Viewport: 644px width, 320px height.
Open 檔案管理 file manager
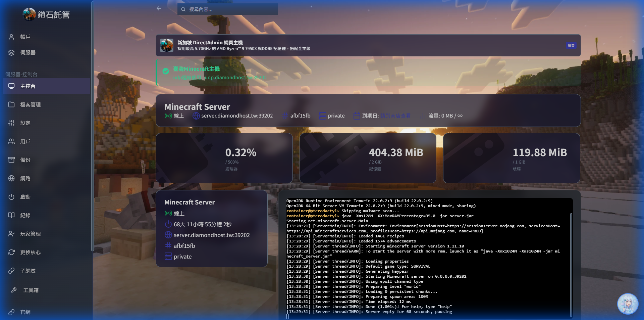[30, 105]
